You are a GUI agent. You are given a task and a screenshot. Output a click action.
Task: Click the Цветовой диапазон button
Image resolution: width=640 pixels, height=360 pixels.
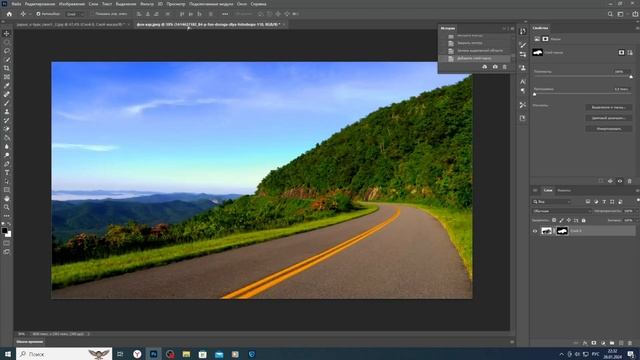tap(609, 118)
